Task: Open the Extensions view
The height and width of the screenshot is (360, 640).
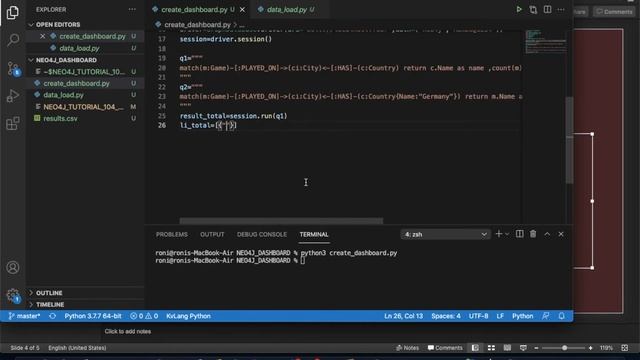Action: tap(13, 123)
